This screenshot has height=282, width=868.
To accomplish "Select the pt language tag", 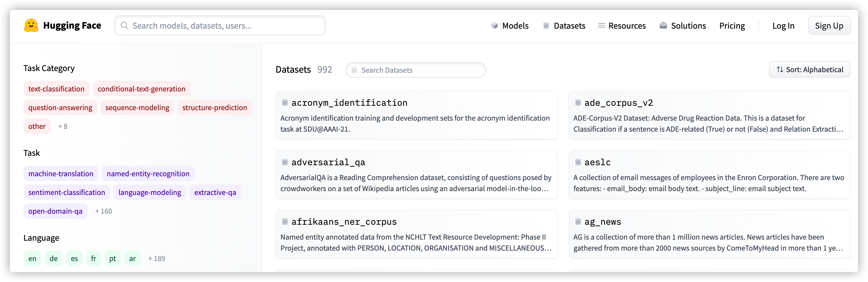I will click(112, 258).
